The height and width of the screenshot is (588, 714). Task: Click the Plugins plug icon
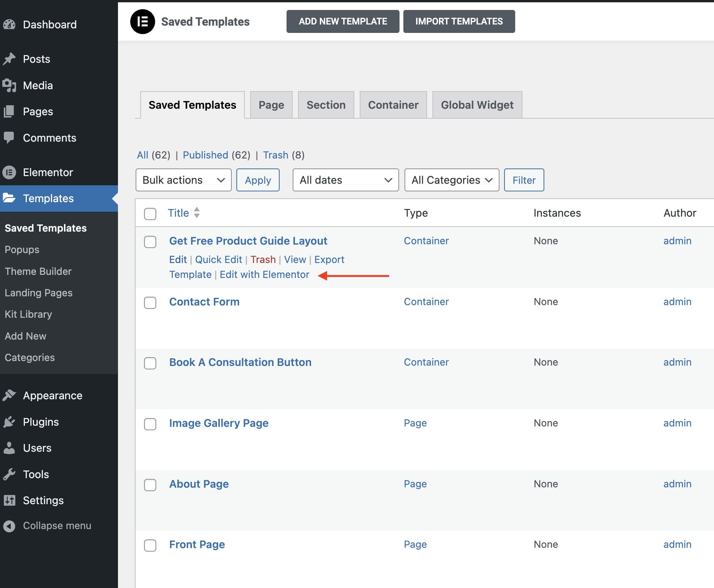[x=9, y=422]
